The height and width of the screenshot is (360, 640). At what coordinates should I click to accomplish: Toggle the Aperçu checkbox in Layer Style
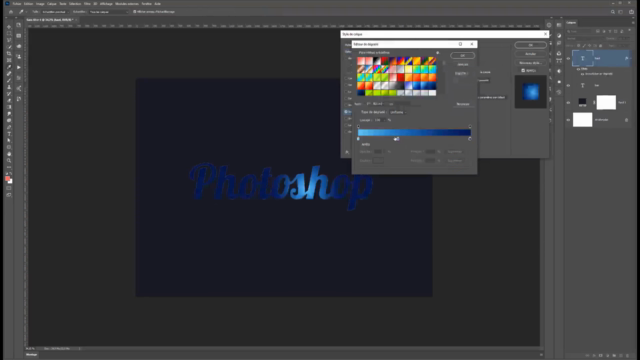[523, 71]
